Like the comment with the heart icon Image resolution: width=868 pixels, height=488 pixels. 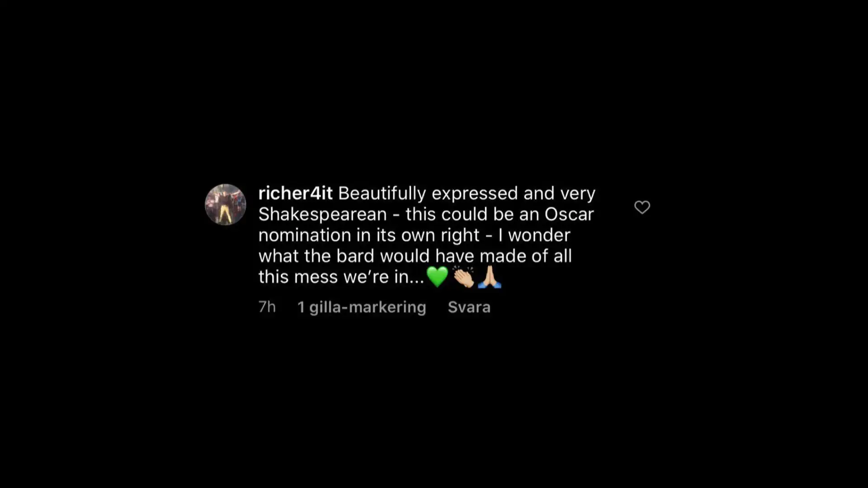pos(642,207)
